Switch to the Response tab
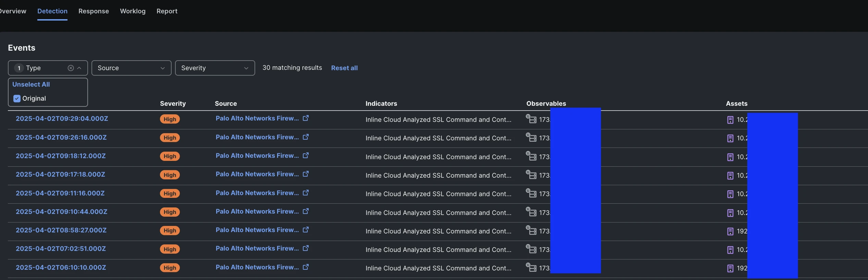 [x=94, y=11]
